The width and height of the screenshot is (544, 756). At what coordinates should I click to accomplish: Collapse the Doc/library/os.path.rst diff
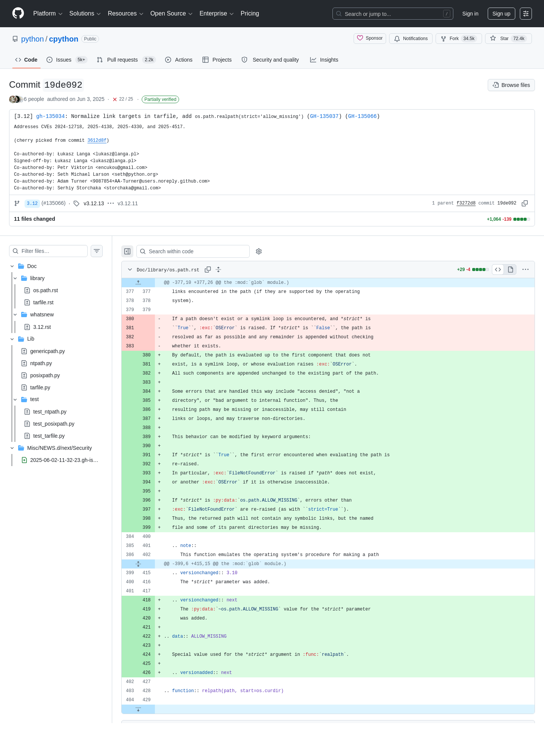point(130,270)
